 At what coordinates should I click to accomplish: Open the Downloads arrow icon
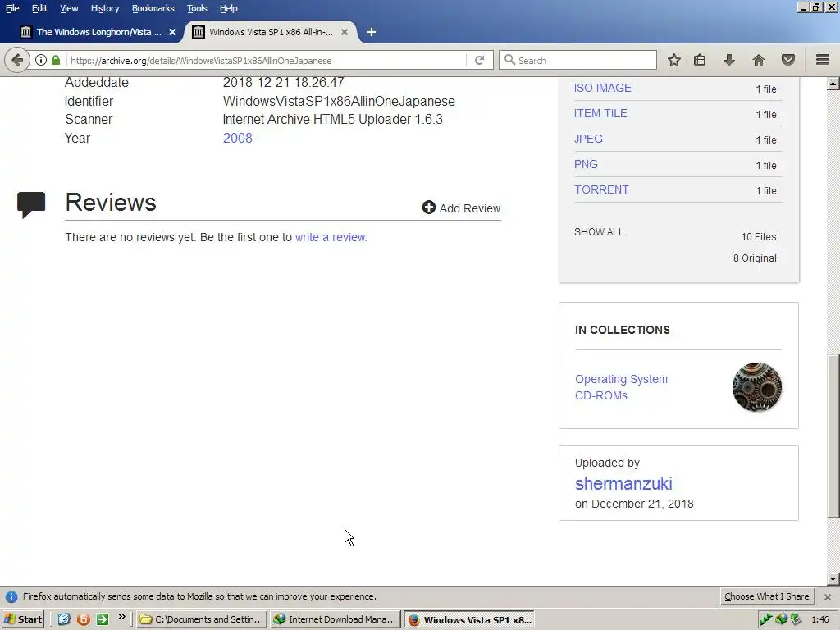(728, 60)
